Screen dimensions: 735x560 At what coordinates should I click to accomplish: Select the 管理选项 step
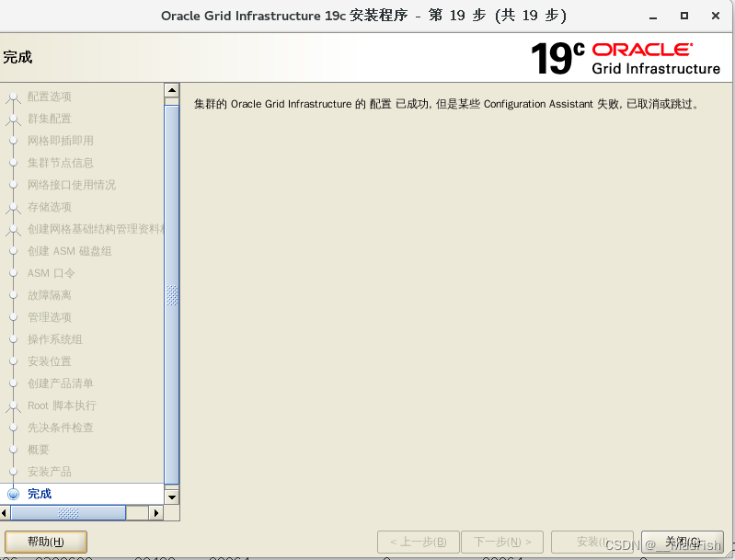(x=50, y=317)
